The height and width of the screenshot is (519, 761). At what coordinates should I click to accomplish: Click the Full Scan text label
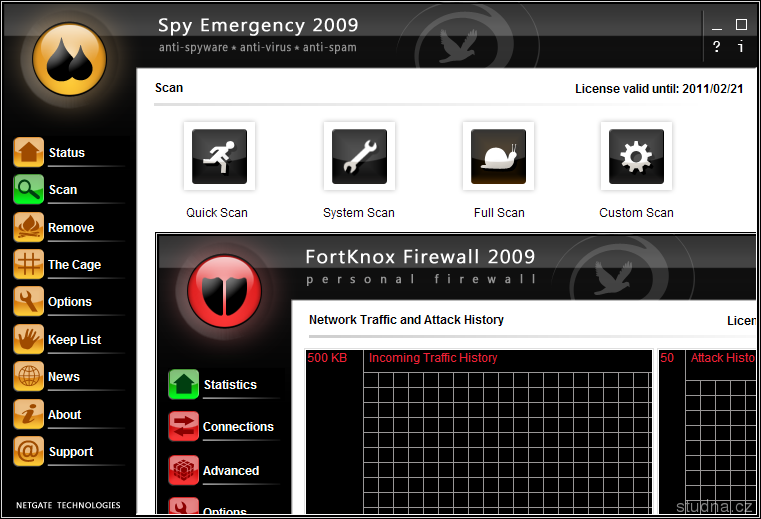pos(499,213)
